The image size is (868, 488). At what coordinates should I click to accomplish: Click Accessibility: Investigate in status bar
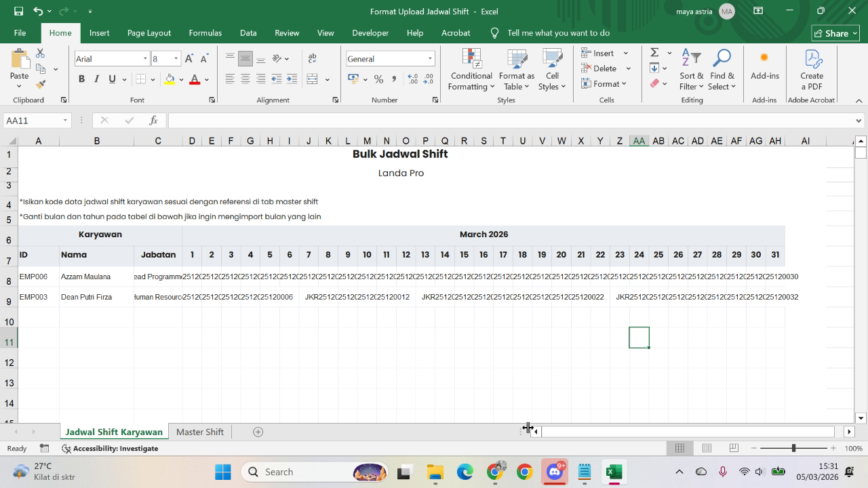point(110,448)
